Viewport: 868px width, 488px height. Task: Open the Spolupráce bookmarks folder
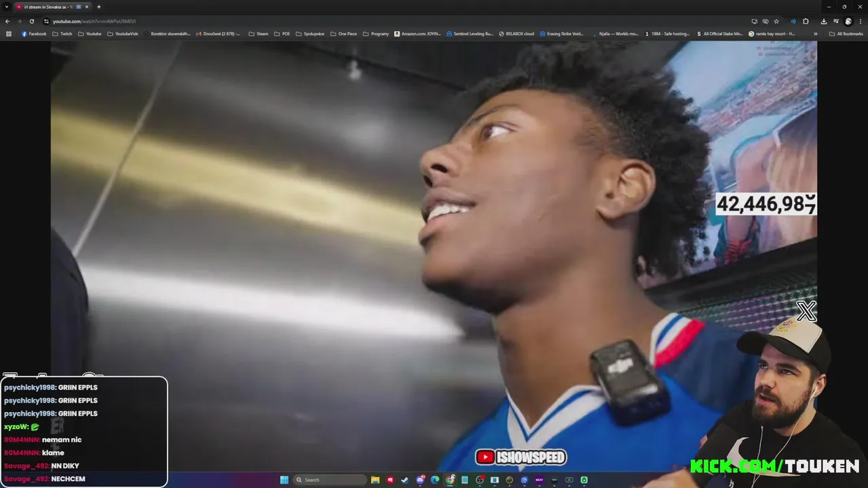click(310, 34)
